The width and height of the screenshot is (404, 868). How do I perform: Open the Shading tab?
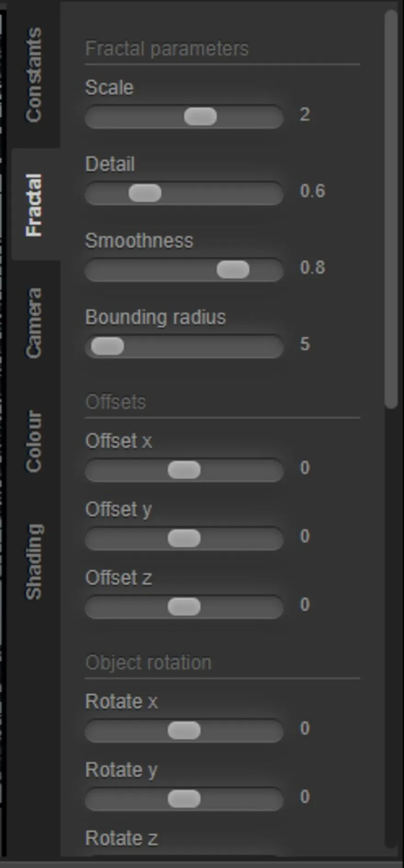[x=34, y=562]
